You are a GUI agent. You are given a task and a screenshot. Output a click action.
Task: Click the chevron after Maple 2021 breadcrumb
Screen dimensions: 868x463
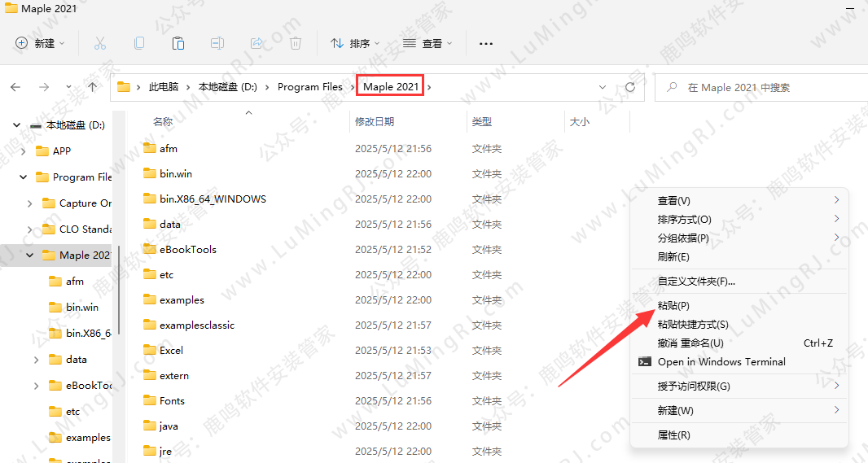[429, 87]
